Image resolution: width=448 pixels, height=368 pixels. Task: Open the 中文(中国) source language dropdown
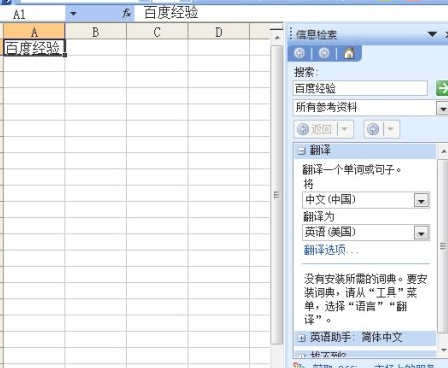pyautogui.click(x=421, y=201)
